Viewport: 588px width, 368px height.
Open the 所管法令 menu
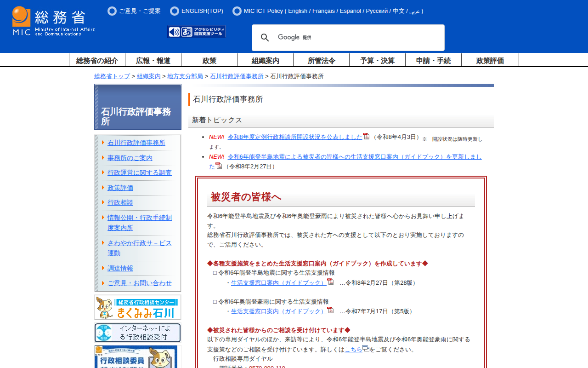[x=321, y=60]
